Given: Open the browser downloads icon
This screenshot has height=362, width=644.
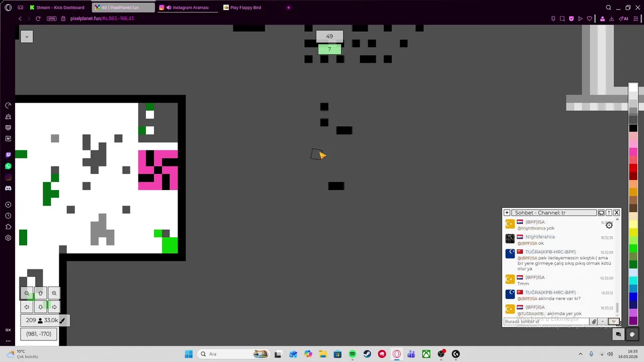Looking at the screenshot, I should point(611,19).
